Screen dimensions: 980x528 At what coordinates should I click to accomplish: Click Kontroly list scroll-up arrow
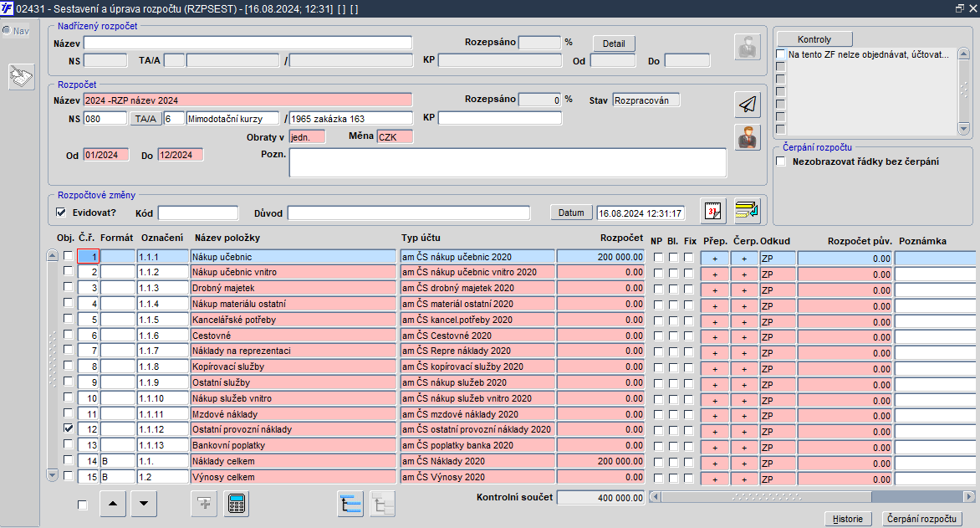tap(963, 54)
